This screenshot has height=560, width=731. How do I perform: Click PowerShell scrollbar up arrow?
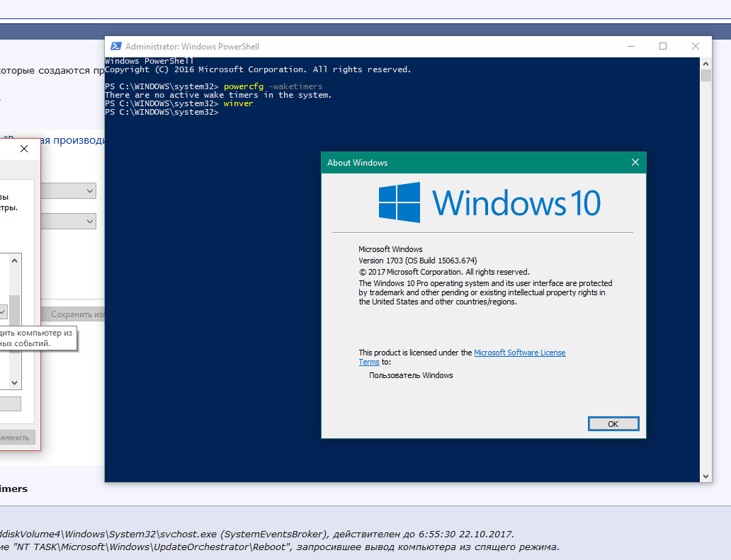[705, 63]
